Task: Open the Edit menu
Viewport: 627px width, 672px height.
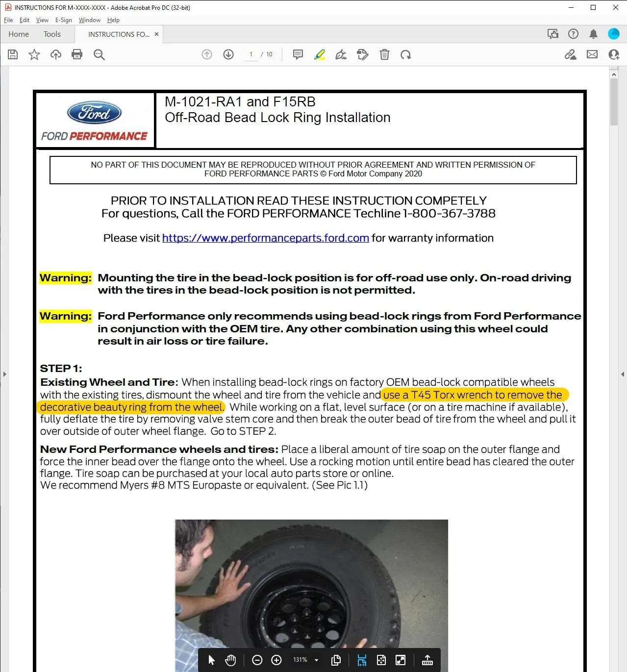Action: pyautogui.click(x=25, y=20)
